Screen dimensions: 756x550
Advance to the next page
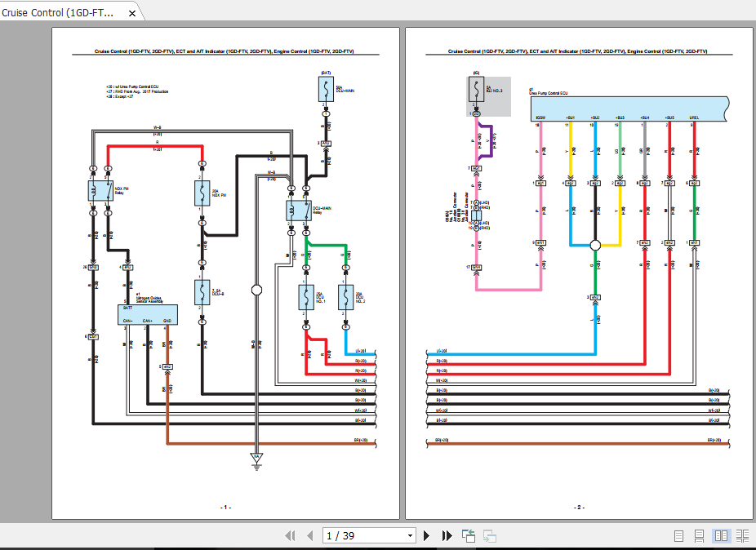pyautogui.click(x=427, y=535)
